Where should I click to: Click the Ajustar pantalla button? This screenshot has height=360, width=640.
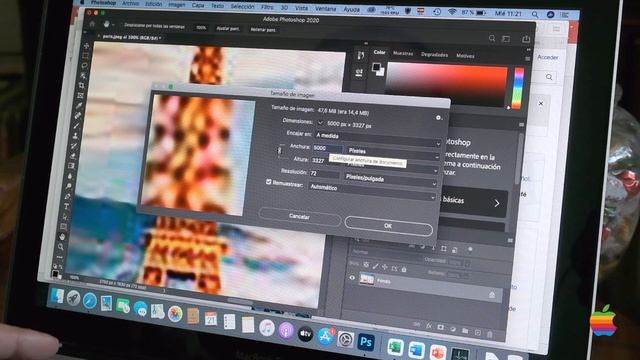(x=227, y=29)
